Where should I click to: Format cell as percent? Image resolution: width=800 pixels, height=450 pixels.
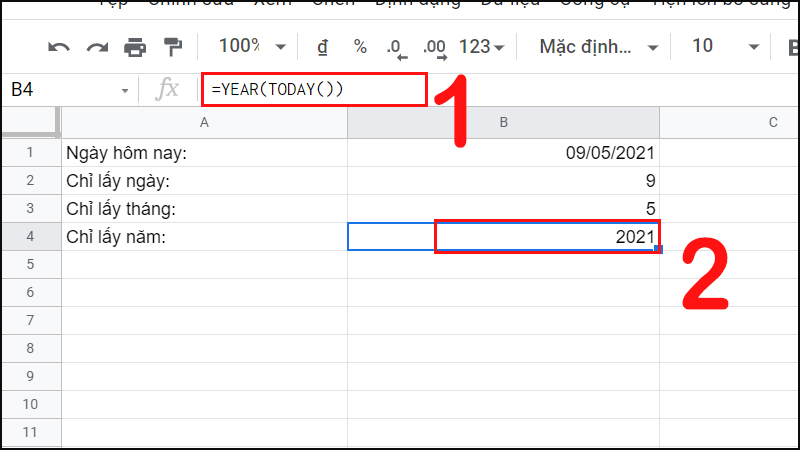[x=360, y=47]
